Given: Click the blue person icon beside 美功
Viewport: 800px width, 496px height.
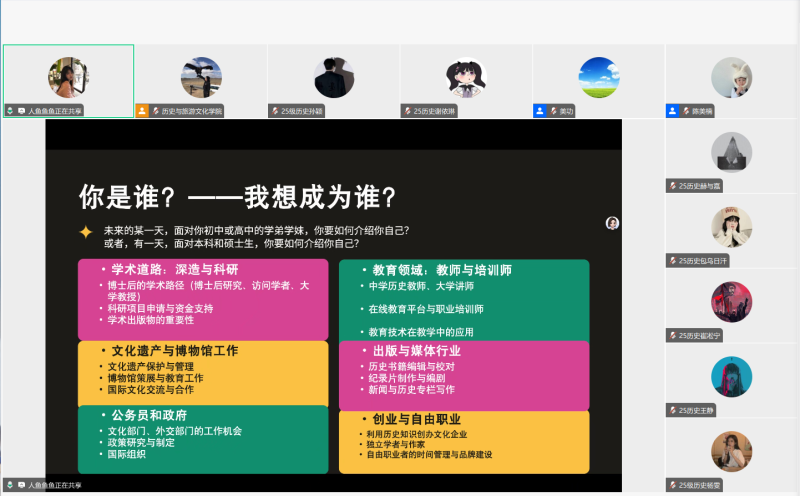Looking at the screenshot, I should tap(540, 111).
